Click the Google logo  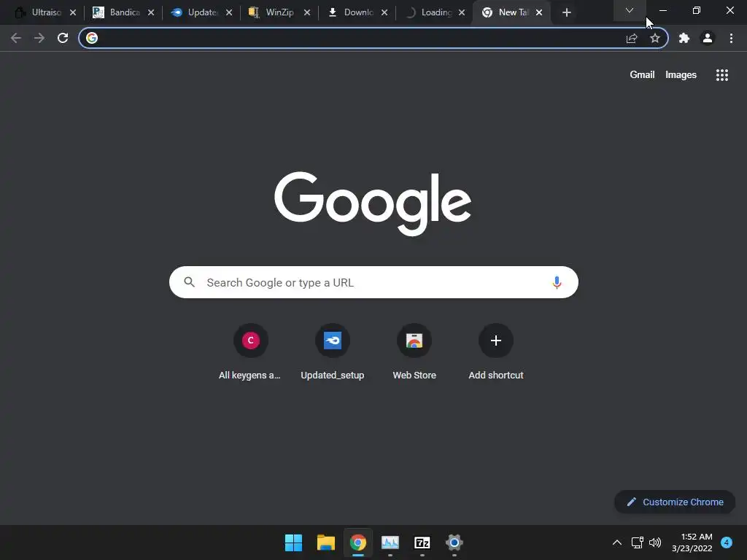point(373,204)
